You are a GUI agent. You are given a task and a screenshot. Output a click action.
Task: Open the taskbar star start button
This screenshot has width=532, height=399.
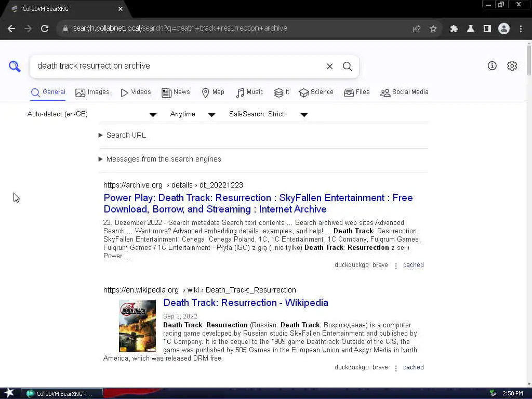[x=9, y=393]
